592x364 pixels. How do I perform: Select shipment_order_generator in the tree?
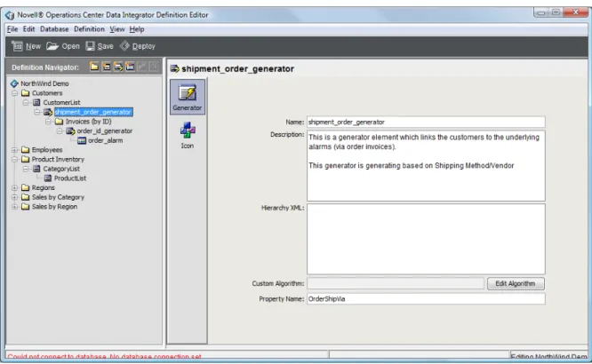(x=93, y=112)
